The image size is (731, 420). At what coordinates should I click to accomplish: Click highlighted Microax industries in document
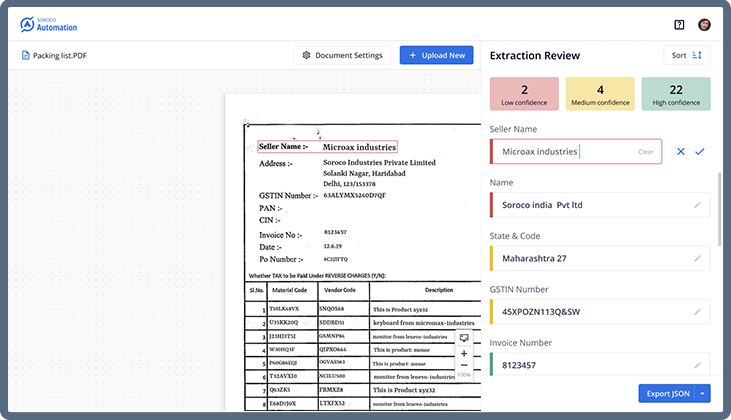[359, 147]
